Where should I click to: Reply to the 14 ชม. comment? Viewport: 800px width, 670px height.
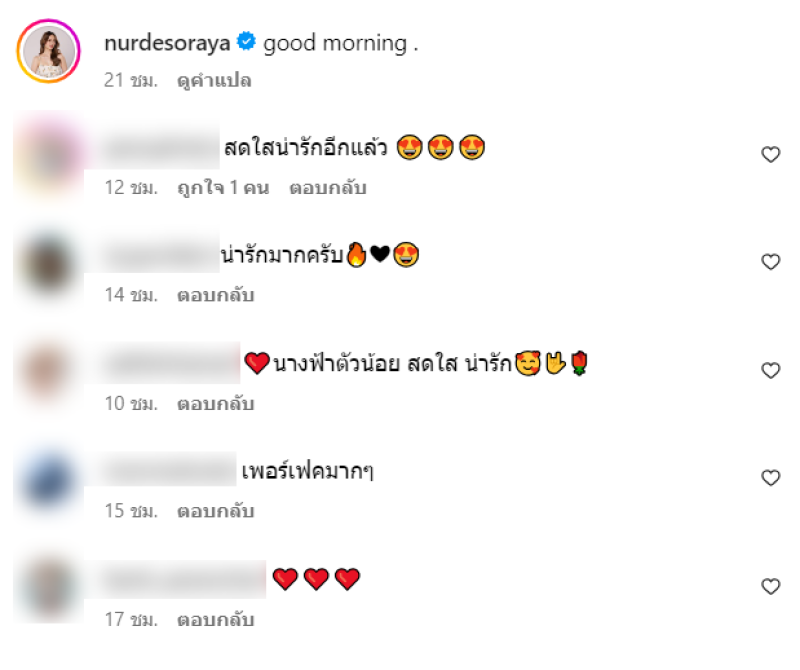215,295
